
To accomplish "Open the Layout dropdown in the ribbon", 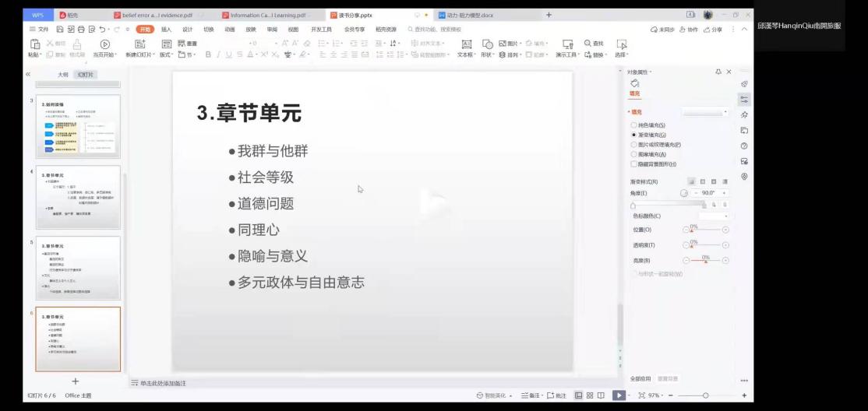I will coord(165,54).
